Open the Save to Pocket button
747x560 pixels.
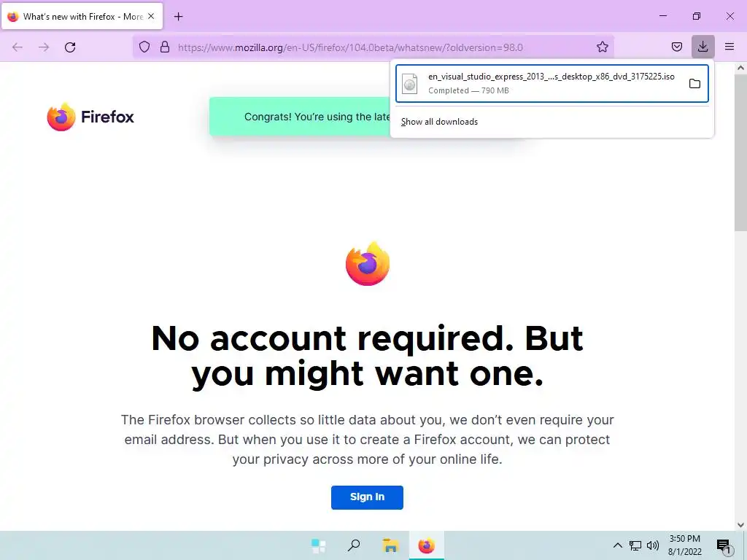676,47
